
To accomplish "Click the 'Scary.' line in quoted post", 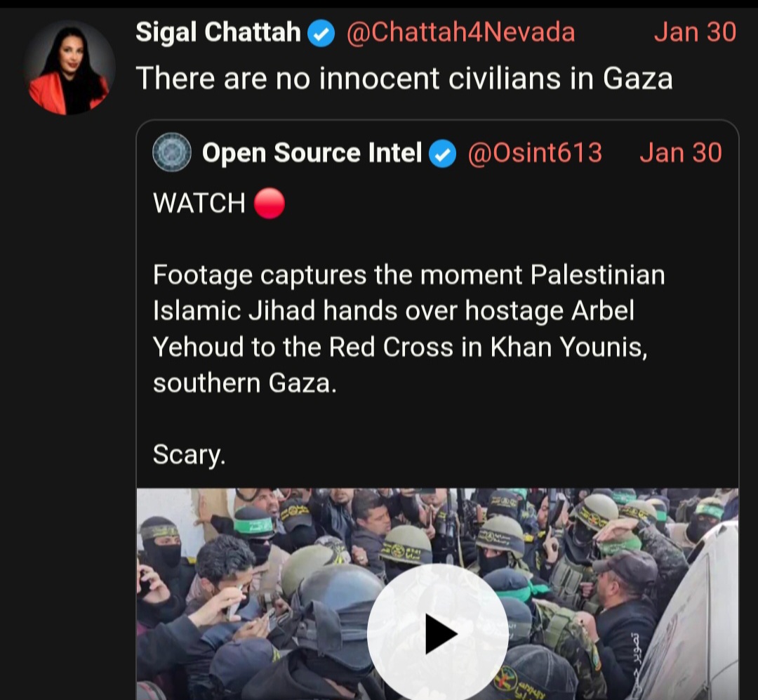I will click(x=189, y=455).
